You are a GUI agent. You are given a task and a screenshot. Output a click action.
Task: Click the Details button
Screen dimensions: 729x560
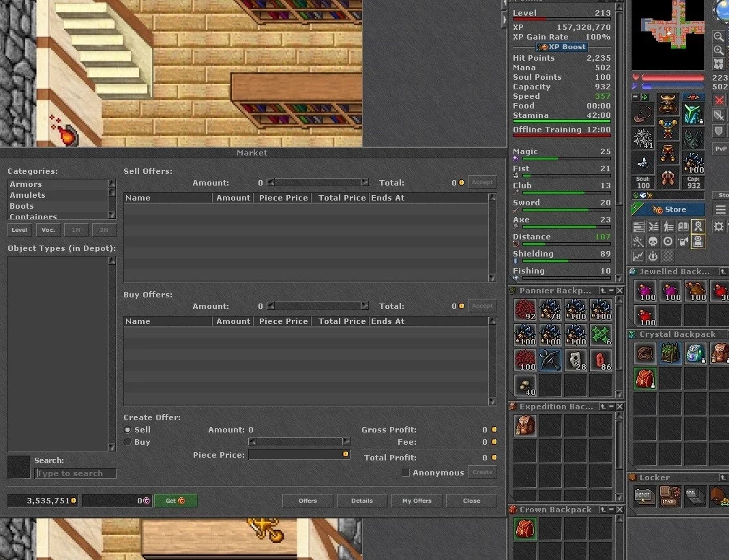pyautogui.click(x=361, y=501)
